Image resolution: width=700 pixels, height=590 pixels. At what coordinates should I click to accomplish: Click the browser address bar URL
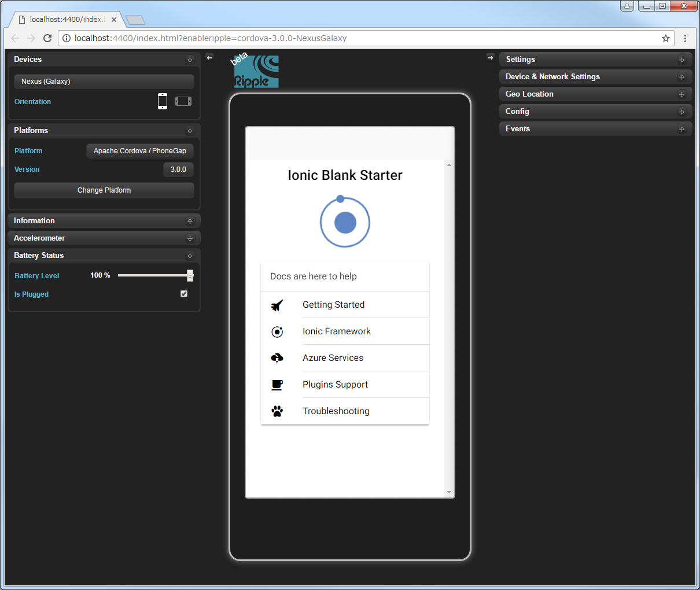coord(211,38)
